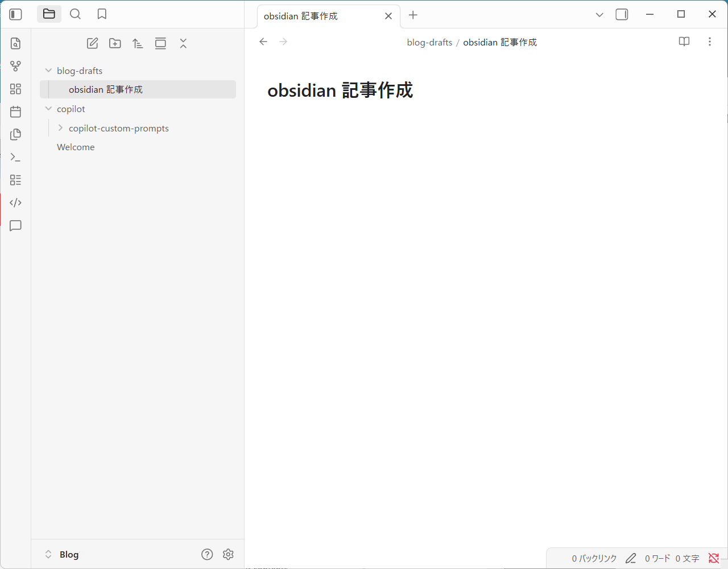Create a new note
The height and width of the screenshot is (569, 728).
(92, 43)
